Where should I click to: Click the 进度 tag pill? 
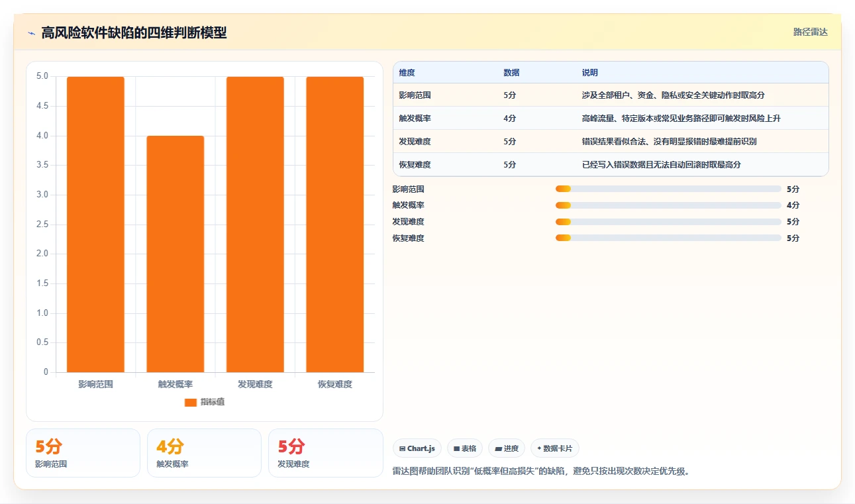pyautogui.click(x=507, y=448)
